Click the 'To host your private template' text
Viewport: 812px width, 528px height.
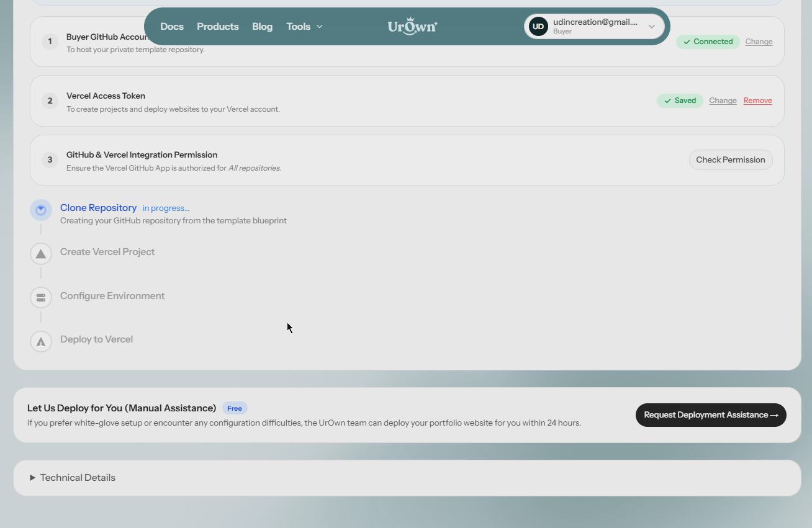click(135, 50)
